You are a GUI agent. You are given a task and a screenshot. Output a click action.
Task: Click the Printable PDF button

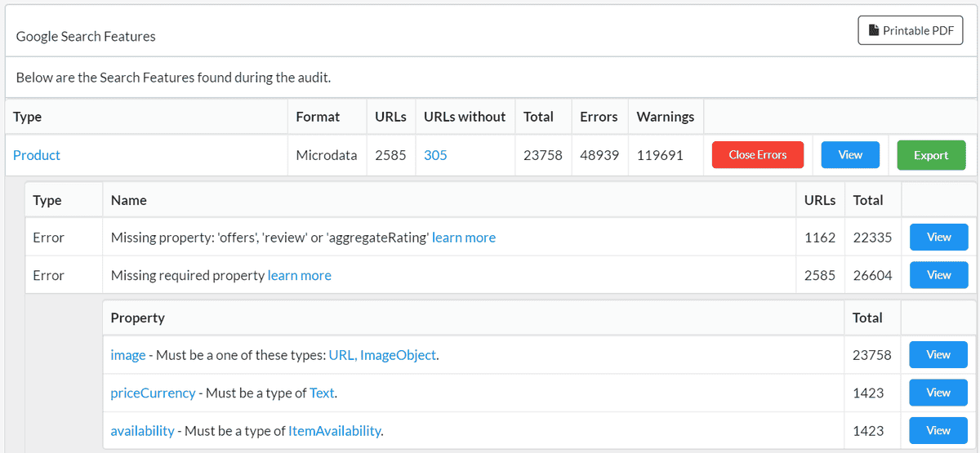click(x=911, y=30)
